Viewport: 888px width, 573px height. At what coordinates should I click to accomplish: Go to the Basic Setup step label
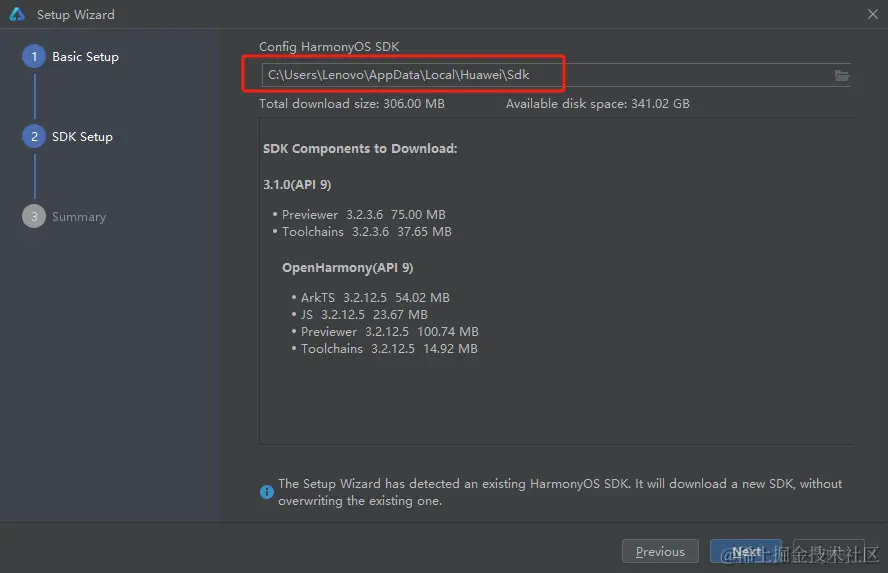point(86,57)
